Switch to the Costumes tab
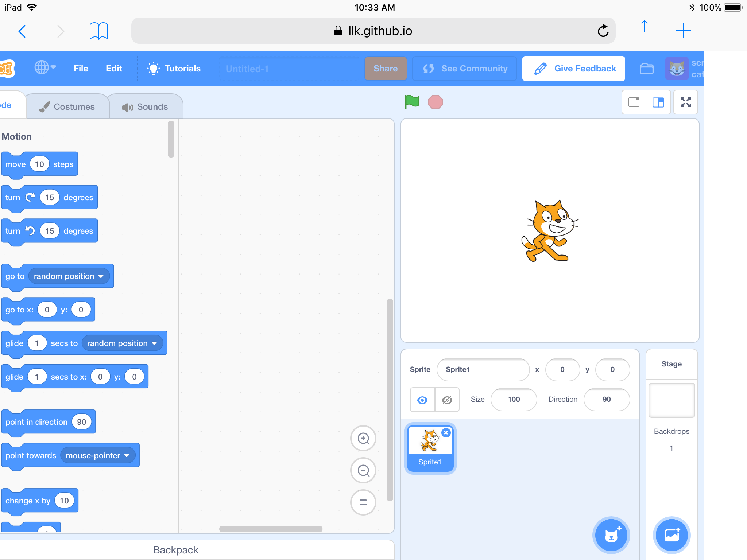This screenshot has height=560, width=747. click(68, 107)
